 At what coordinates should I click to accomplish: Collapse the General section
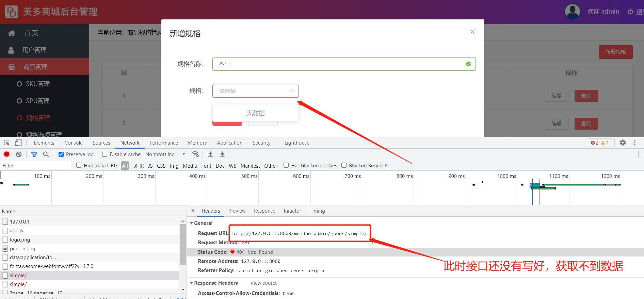[192, 223]
